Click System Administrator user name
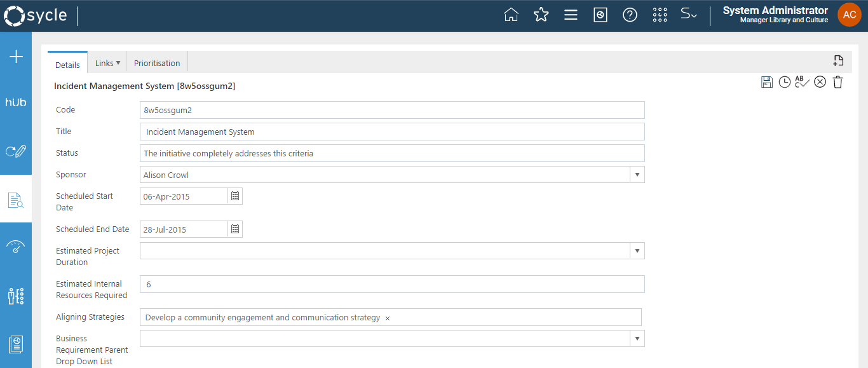Screen dimensions: 868x368 [x=775, y=10]
